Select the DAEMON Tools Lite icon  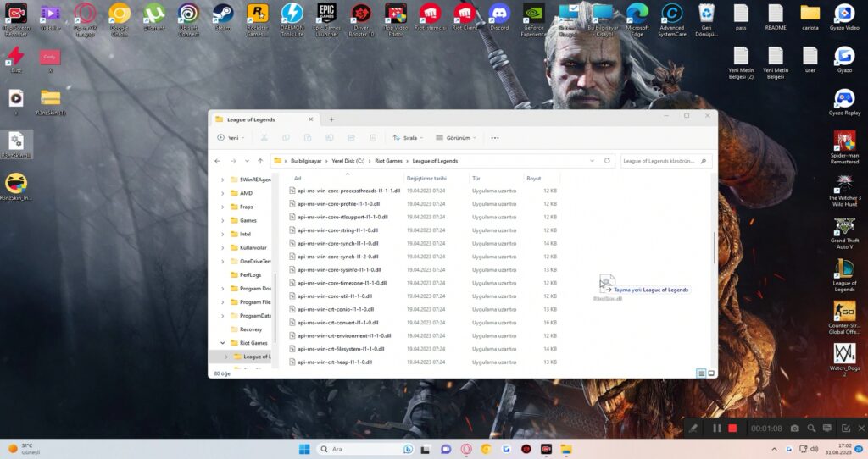coord(292,19)
